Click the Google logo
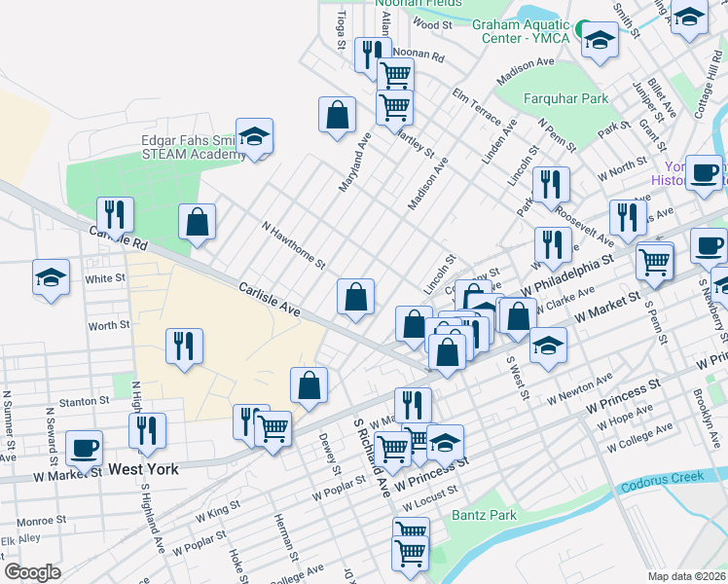This screenshot has height=584, width=728. 32,572
